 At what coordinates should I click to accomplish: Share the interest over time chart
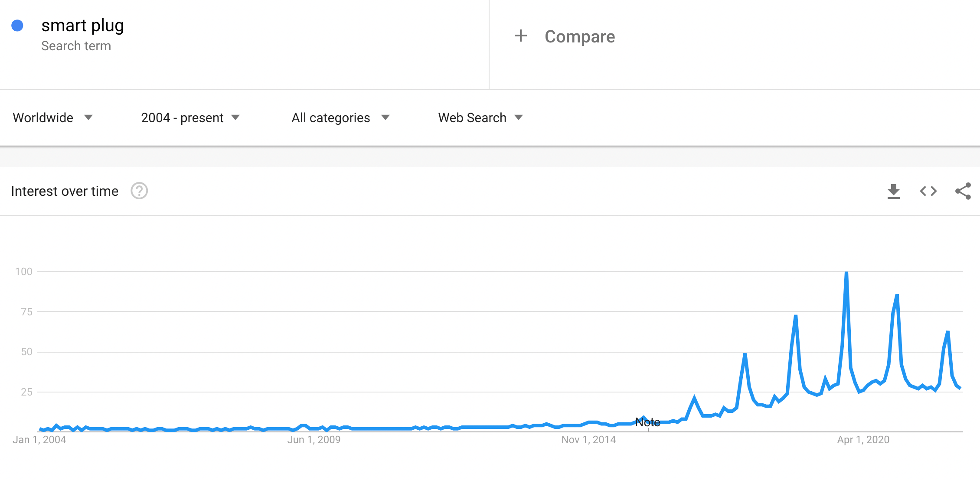tap(963, 191)
